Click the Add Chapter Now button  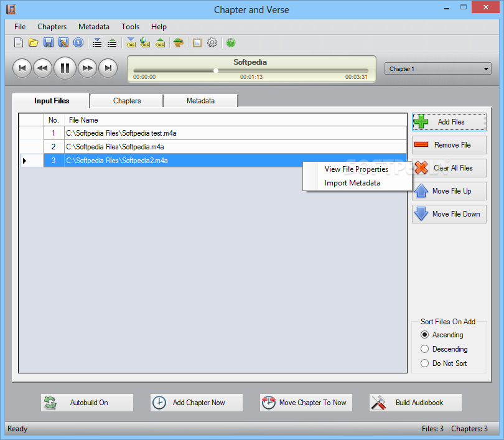pos(197,403)
